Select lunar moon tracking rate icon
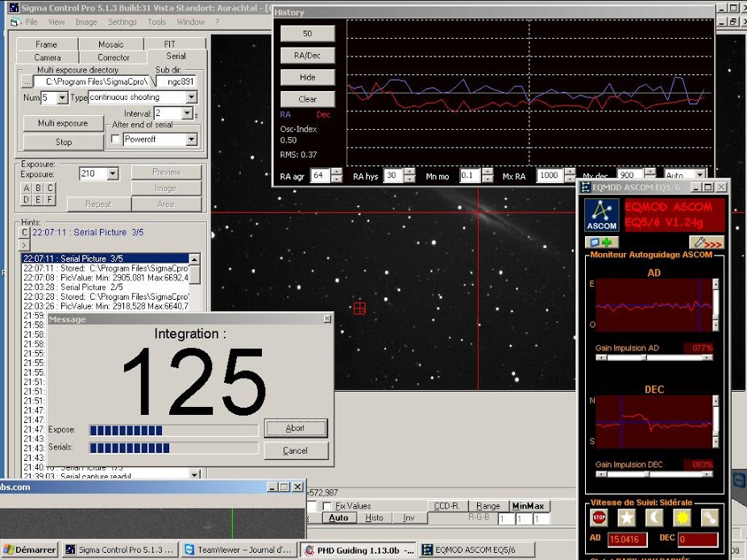This screenshot has height=560, width=747. click(654, 517)
